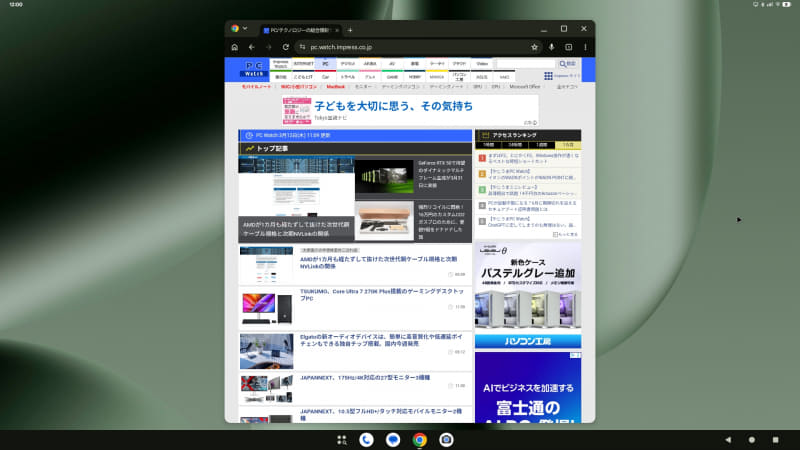The width and height of the screenshot is (800, 450).
Task: Open the AMD NVLink article headline in list
Action: pos(379,262)
